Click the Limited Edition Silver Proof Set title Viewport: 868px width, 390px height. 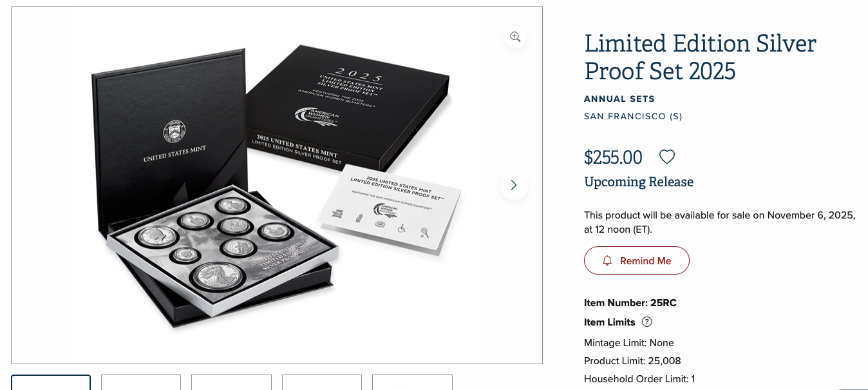pyautogui.click(x=700, y=57)
